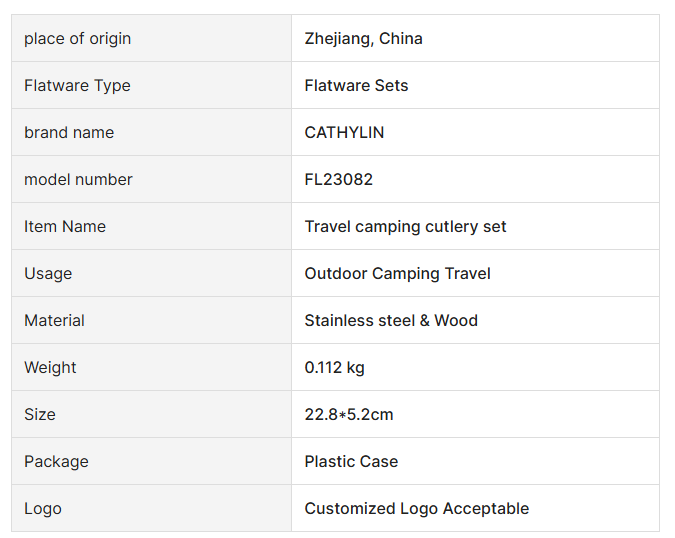The width and height of the screenshot is (675, 538).
Task: Click the "Package" row label
Action: 56,462
